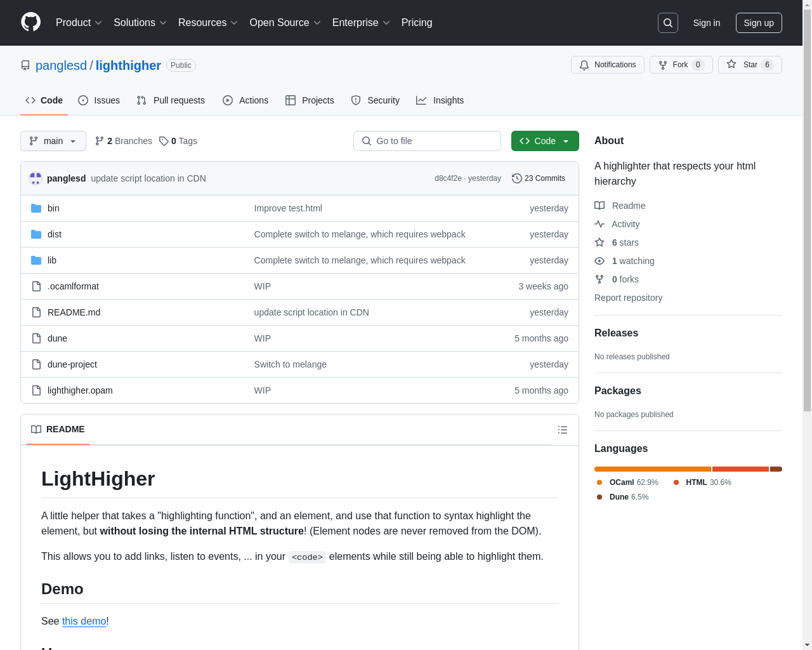Click the Notifications bell button
Screen dimensions: 812x650
(x=608, y=65)
